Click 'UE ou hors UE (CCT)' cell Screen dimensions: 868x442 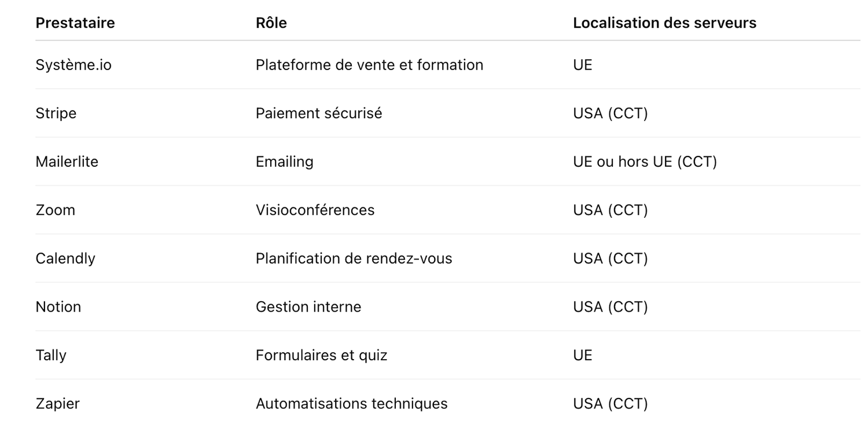645,162
